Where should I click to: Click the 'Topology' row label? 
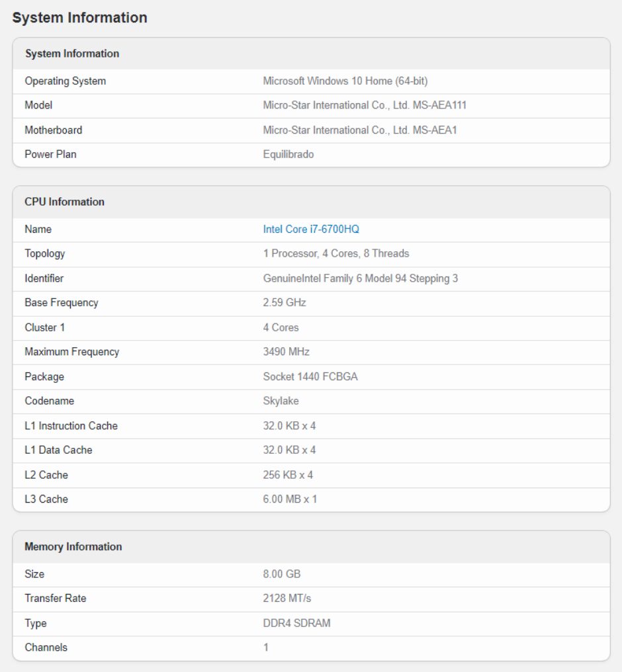[44, 254]
